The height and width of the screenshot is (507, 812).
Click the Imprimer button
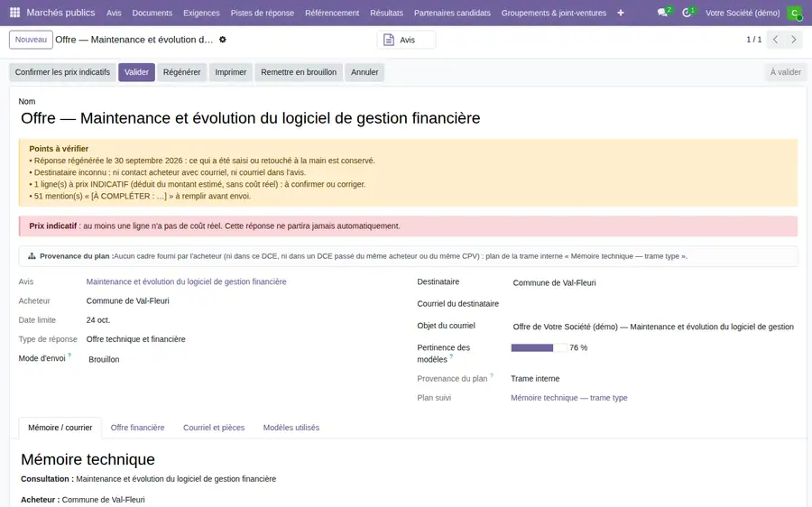tap(231, 72)
